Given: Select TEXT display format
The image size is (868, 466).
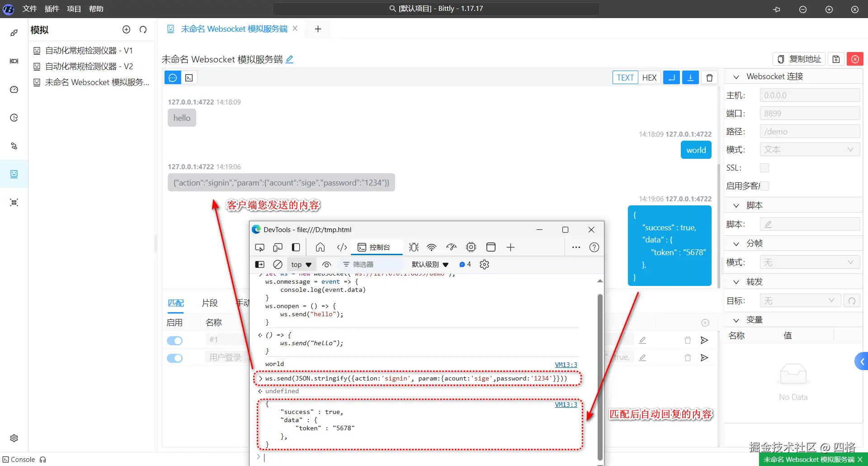Looking at the screenshot, I should click(x=625, y=78).
